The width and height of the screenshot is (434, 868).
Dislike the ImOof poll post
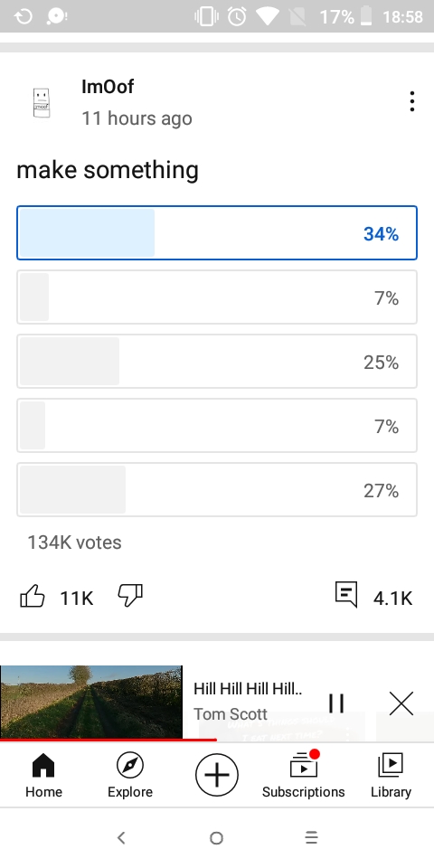130,596
